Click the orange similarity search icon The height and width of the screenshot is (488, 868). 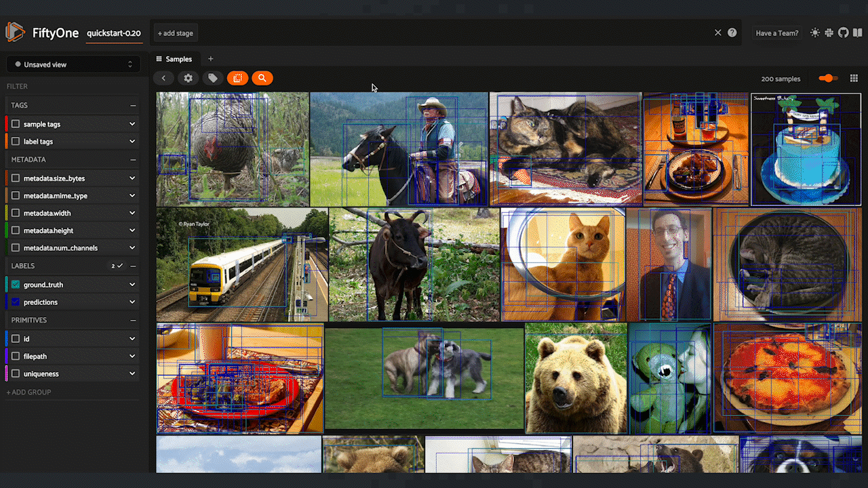[x=262, y=78]
